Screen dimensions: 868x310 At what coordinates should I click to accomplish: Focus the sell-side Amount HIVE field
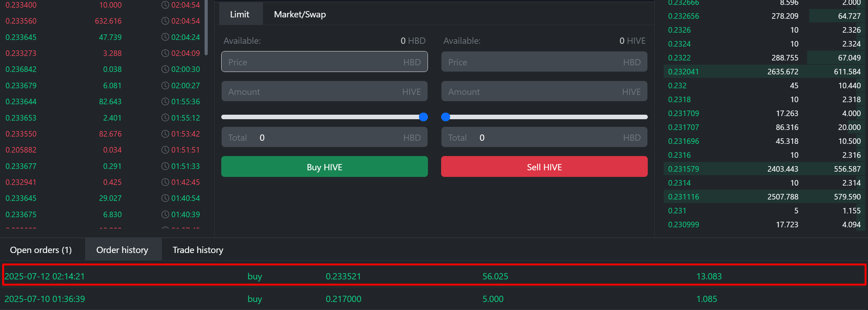pos(544,91)
